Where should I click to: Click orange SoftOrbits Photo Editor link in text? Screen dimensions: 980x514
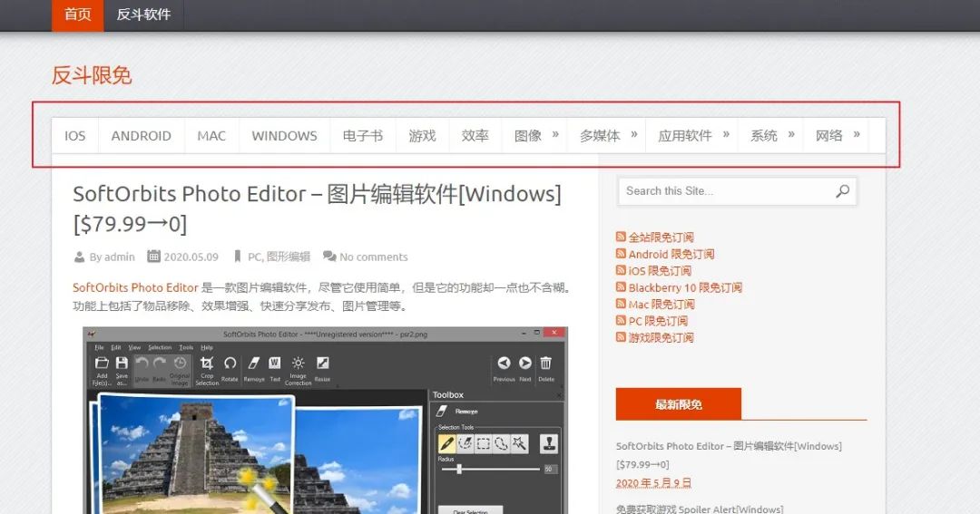click(135, 287)
